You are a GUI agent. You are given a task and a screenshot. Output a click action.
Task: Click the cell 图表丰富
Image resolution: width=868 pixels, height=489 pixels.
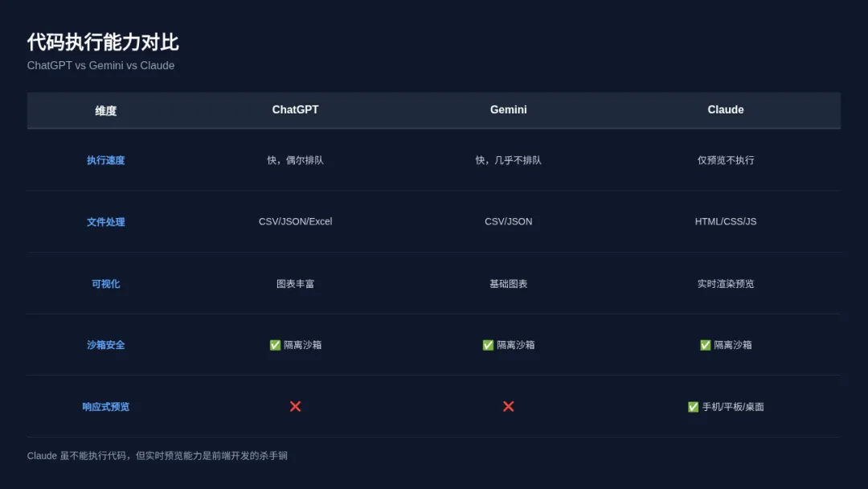[x=296, y=284]
